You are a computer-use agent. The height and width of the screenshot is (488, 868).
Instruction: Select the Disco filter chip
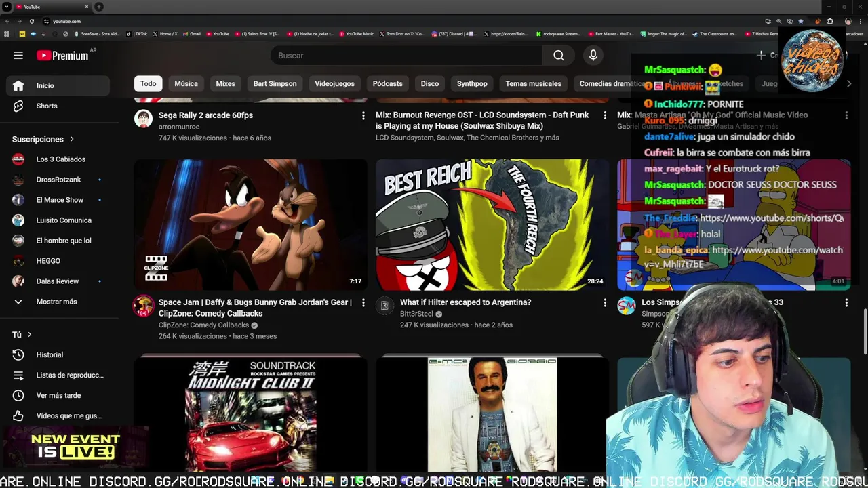click(430, 83)
